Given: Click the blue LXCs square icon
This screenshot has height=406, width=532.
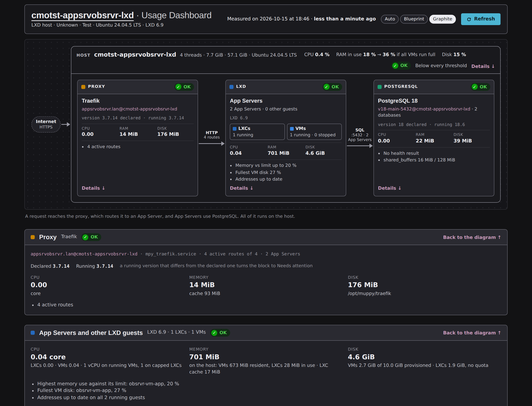Looking at the screenshot, I should [235, 128].
